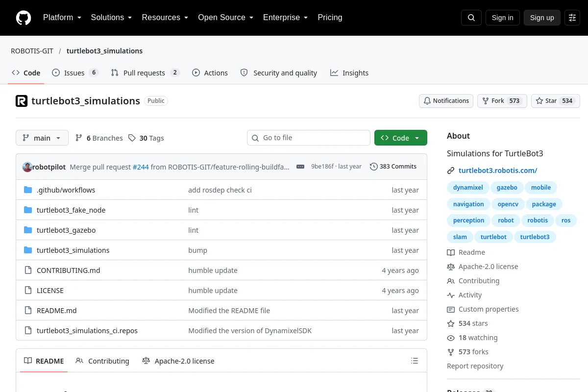Viewport: 588px width, 392px height.
Task: Select the Apache-2.0 license file tab
Action: point(178,361)
